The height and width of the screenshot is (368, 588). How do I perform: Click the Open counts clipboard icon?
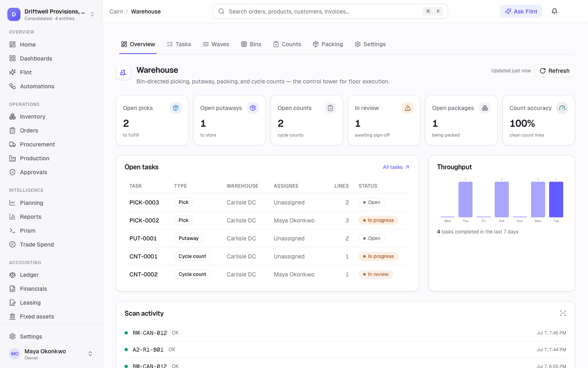330,108
